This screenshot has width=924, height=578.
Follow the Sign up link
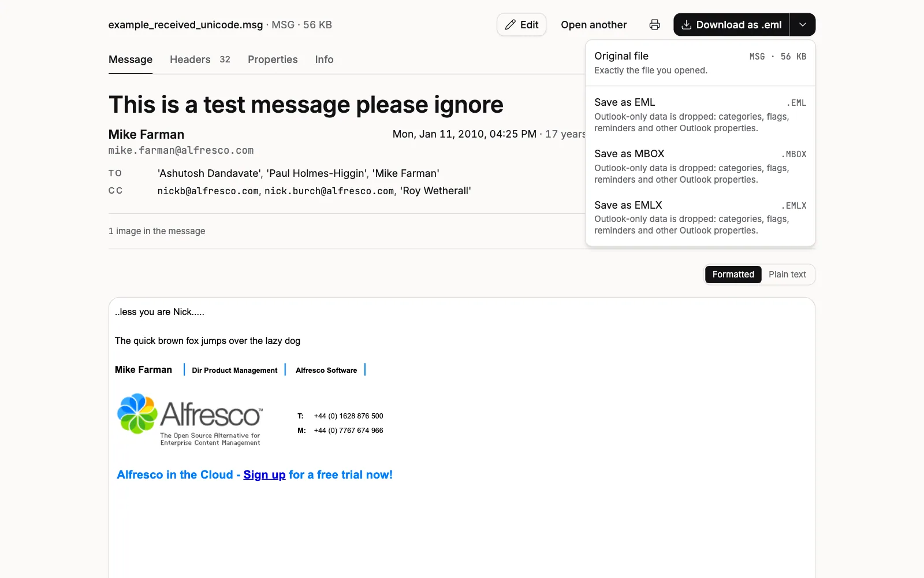point(264,475)
